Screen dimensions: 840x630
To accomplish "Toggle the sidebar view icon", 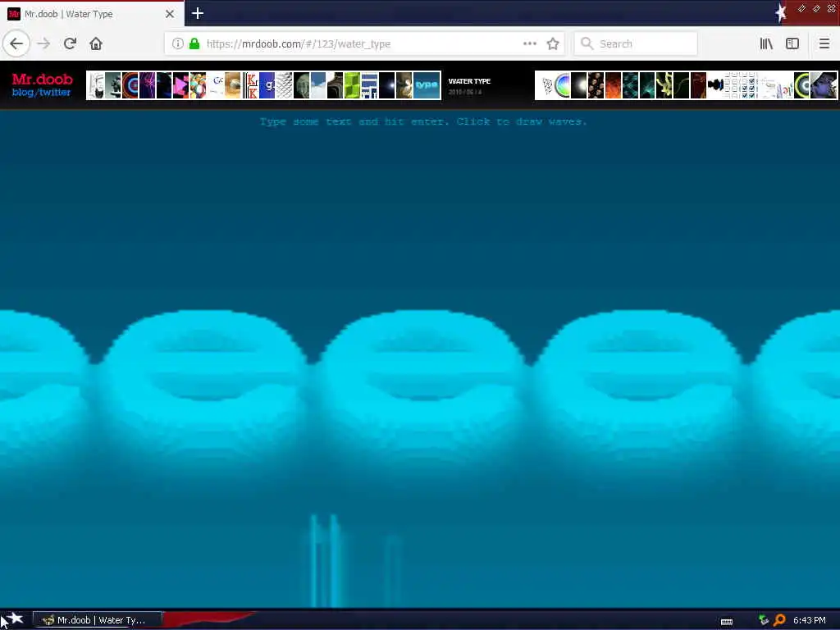I will tap(792, 43).
